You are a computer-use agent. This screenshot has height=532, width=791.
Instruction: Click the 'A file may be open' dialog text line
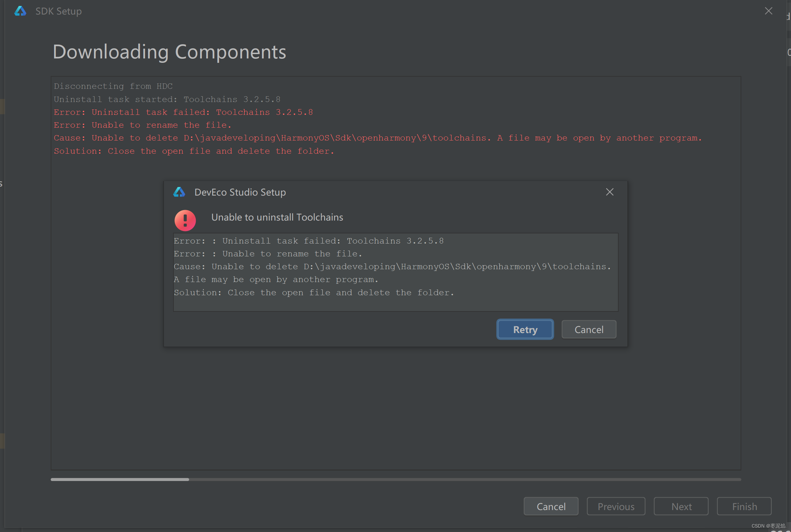275,280
